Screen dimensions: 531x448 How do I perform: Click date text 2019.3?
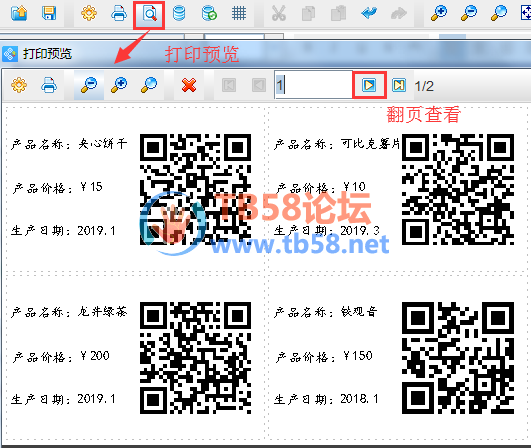360,231
